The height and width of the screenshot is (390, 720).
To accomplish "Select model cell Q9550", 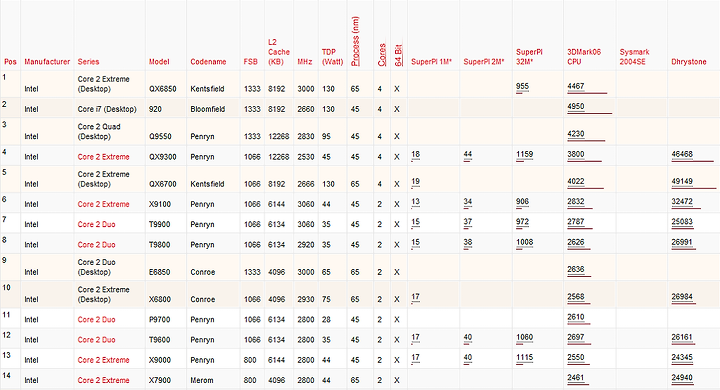I will pyautogui.click(x=160, y=136).
